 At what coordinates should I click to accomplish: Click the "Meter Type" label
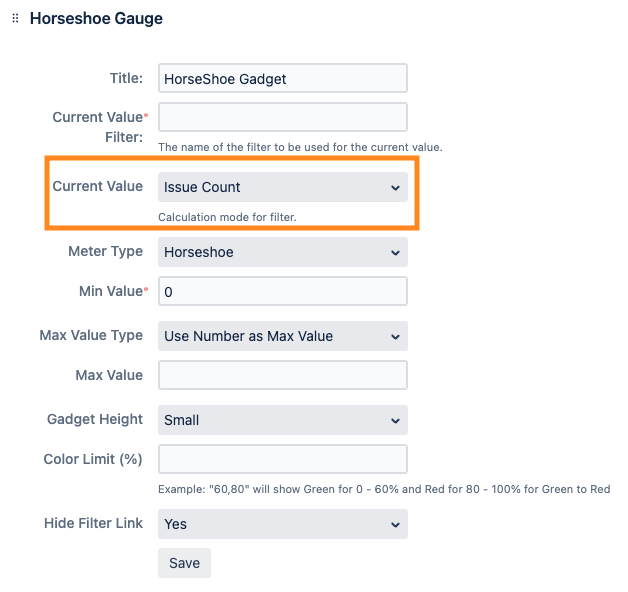tap(105, 252)
